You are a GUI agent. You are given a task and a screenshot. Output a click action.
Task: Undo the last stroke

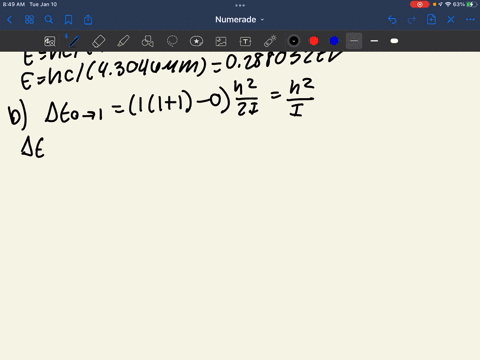point(392,20)
